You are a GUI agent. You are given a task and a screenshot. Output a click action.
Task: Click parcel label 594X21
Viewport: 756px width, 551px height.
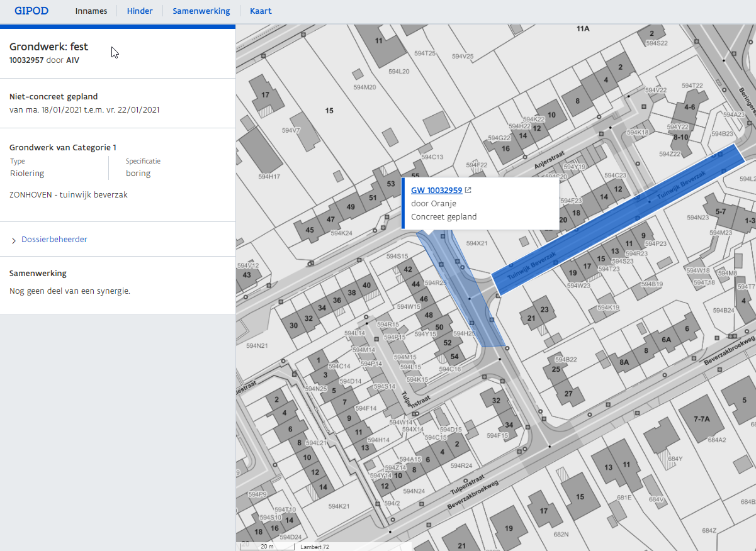pyautogui.click(x=477, y=243)
